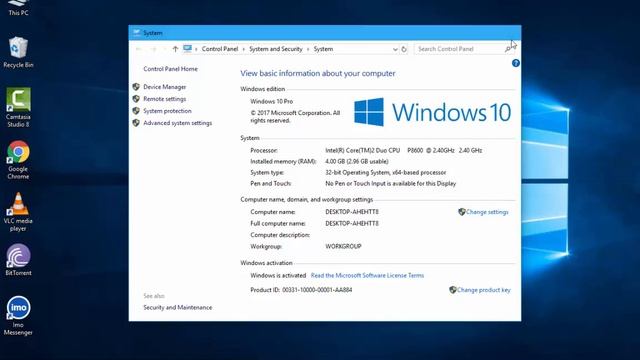The image size is (640, 360).
Task: Click the shield icon beside Change product key
Action: (x=453, y=290)
